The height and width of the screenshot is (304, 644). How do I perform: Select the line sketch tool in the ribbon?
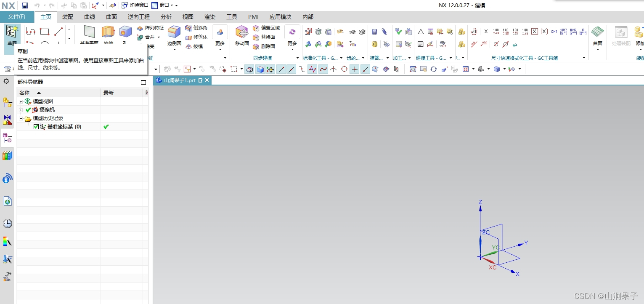(x=58, y=32)
